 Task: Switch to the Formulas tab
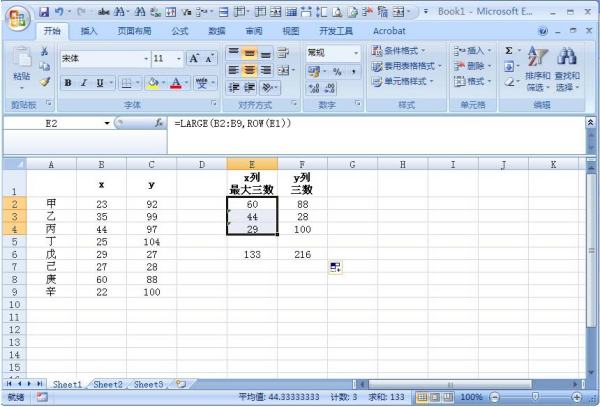pos(179,31)
